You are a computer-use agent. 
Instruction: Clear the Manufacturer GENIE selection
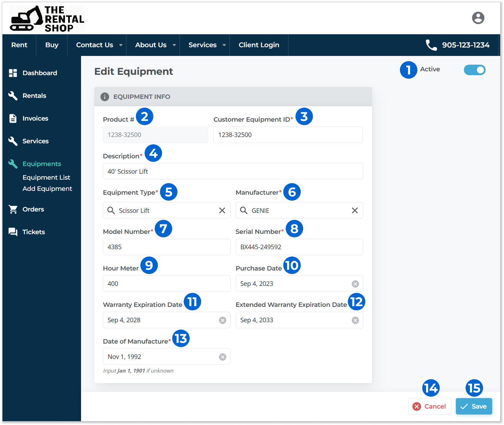[355, 210]
